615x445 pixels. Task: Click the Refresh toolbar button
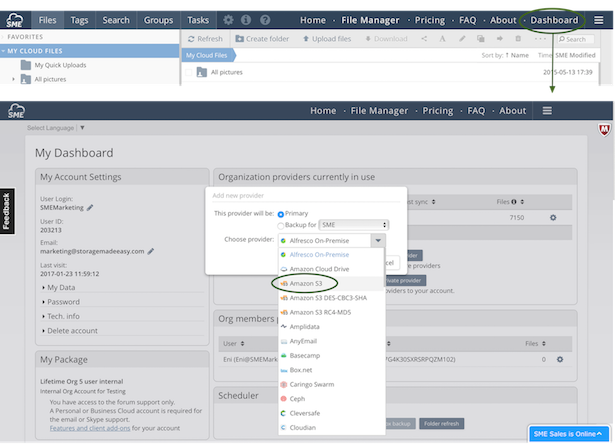(x=203, y=39)
